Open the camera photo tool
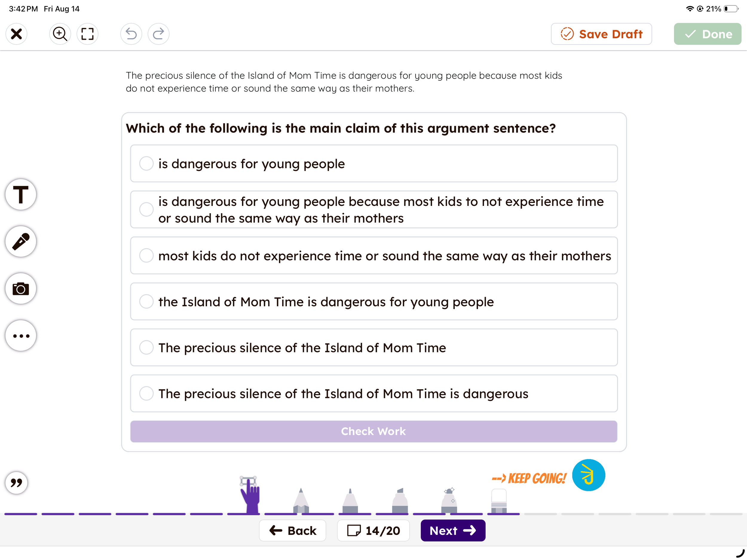The image size is (747, 560). [21, 289]
